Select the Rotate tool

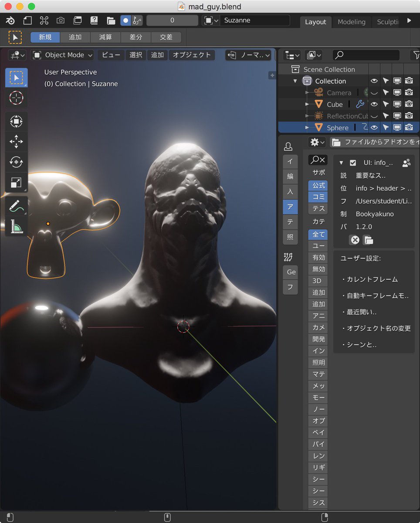pos(16,162)
